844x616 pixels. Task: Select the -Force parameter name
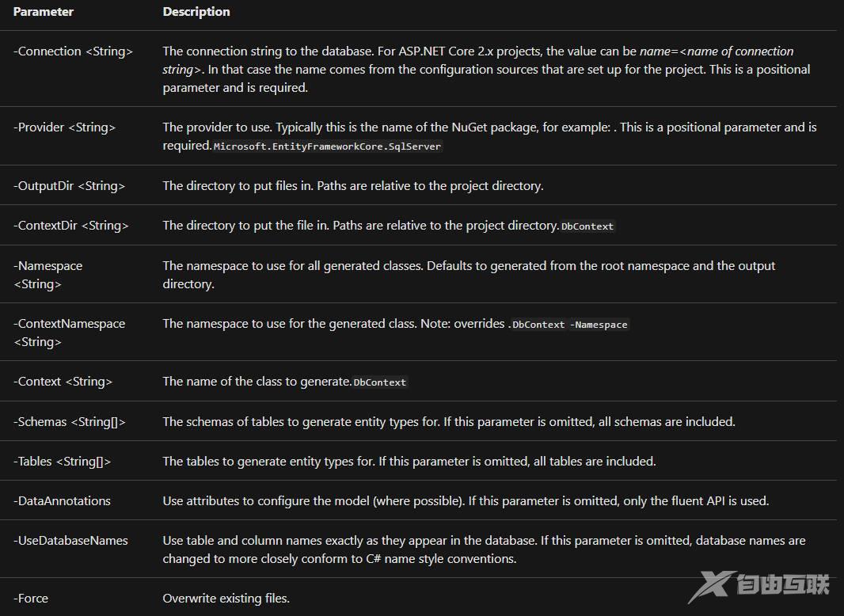coord(32,599)
